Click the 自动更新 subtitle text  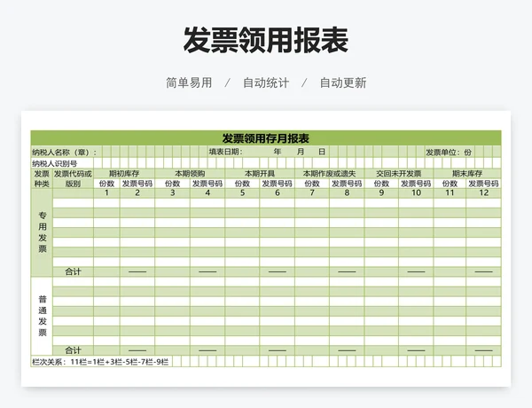pyautogui.click(x=343, y=82)
